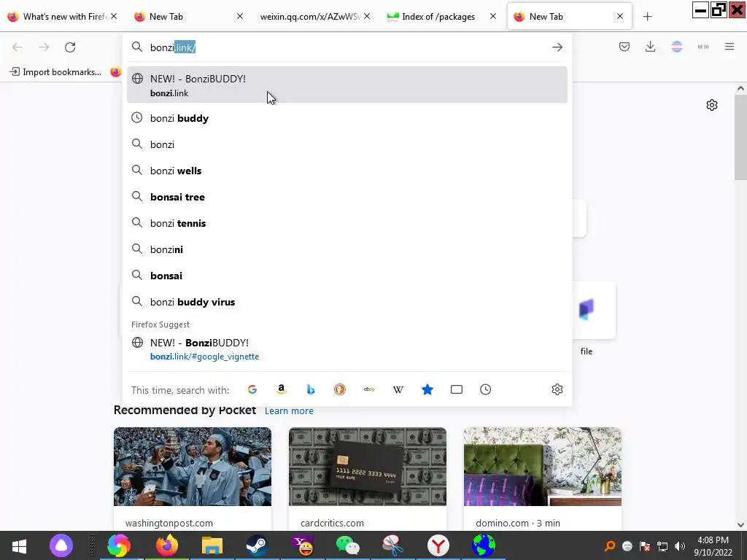Search with DuckDuckGo this time

[340, 389]
